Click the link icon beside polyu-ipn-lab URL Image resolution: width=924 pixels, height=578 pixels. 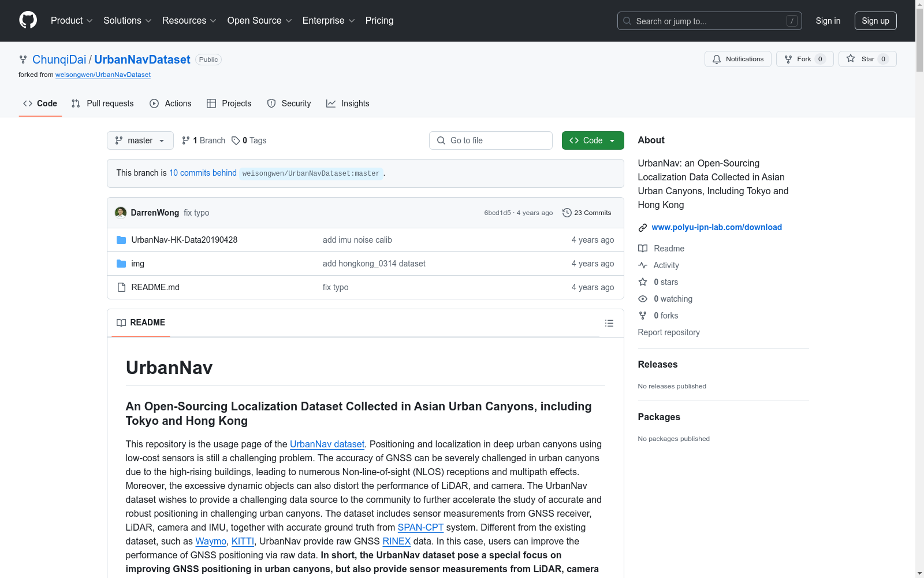pos(643,228)
